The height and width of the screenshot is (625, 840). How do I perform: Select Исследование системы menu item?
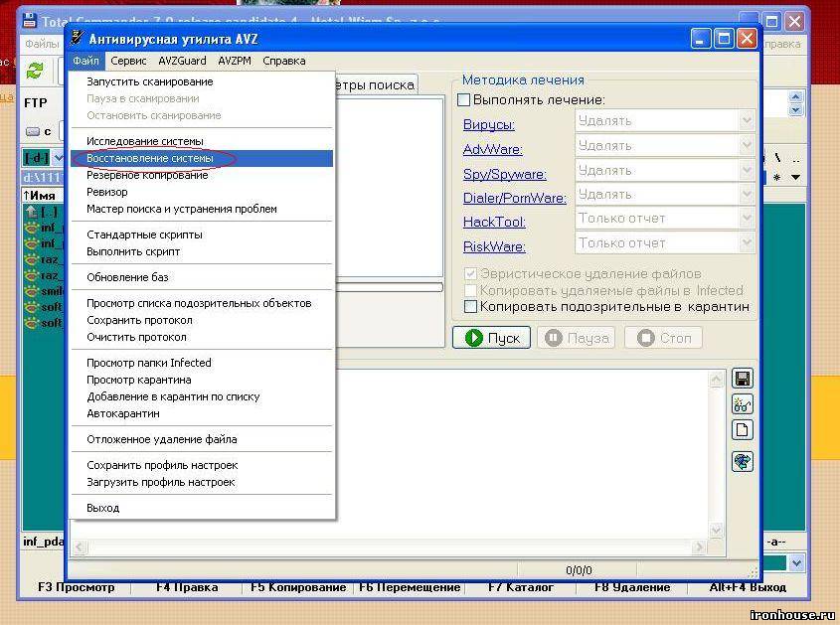coord(202,141)
